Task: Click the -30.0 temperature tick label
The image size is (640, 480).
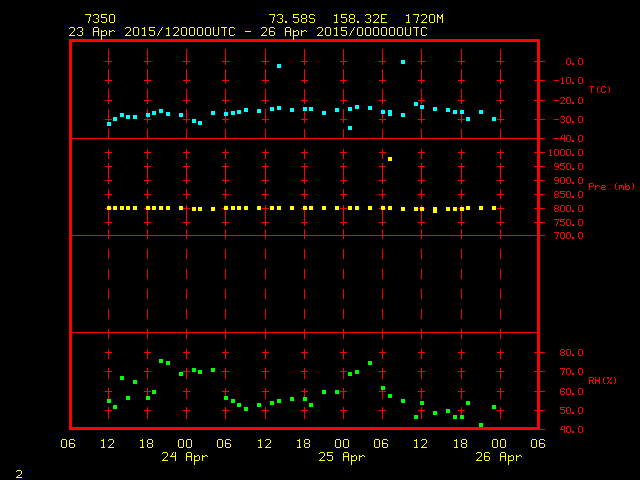Action: click(570, 120)
